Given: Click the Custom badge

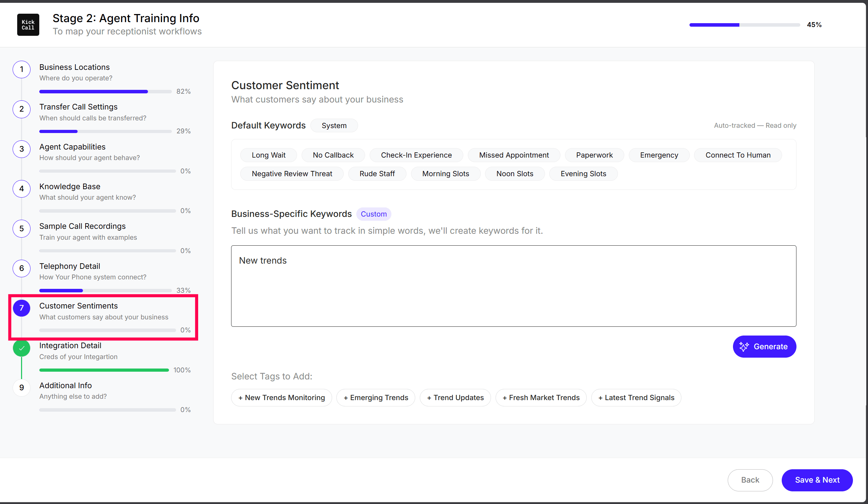Looking at the screenshot, I should (374, 214).
